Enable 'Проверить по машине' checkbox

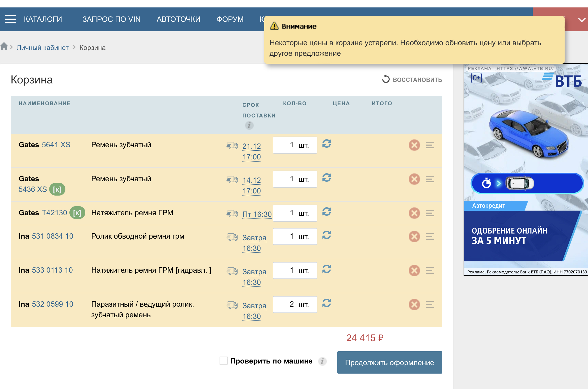click(x=224, y=361)
